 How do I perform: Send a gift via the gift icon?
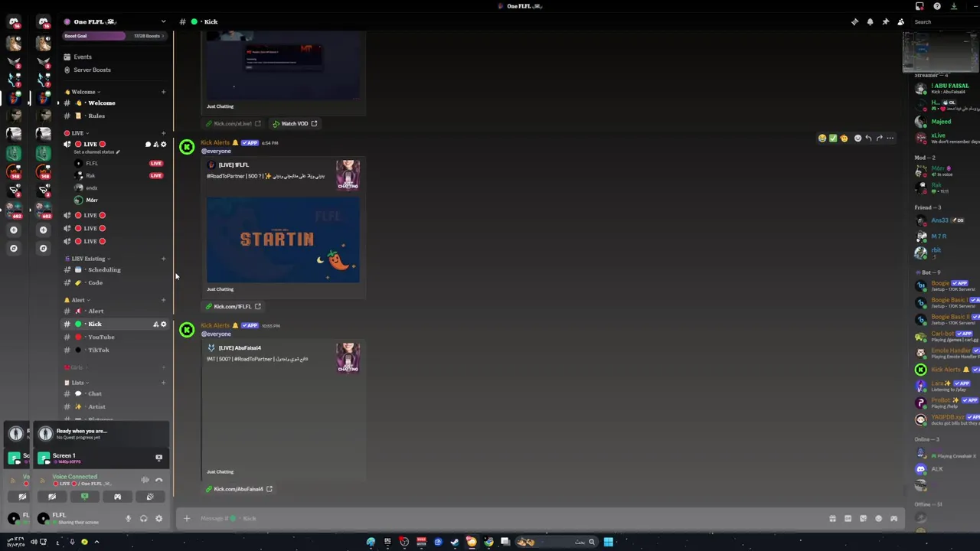click(x=832, y=518)
